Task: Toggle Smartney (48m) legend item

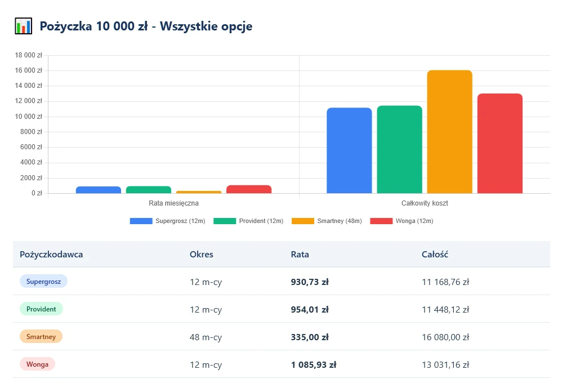Action: pos(327,221)
